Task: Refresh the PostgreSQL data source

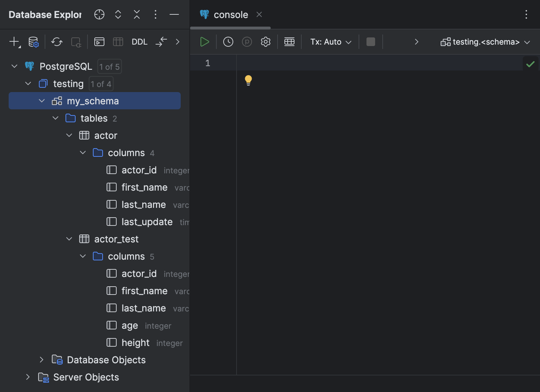Action: [x=57, y=42]
